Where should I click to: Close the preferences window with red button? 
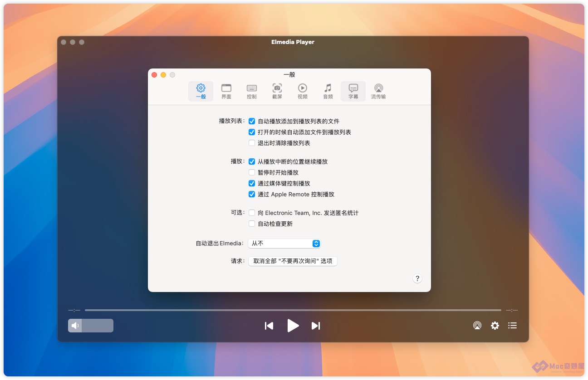point(154,75)
